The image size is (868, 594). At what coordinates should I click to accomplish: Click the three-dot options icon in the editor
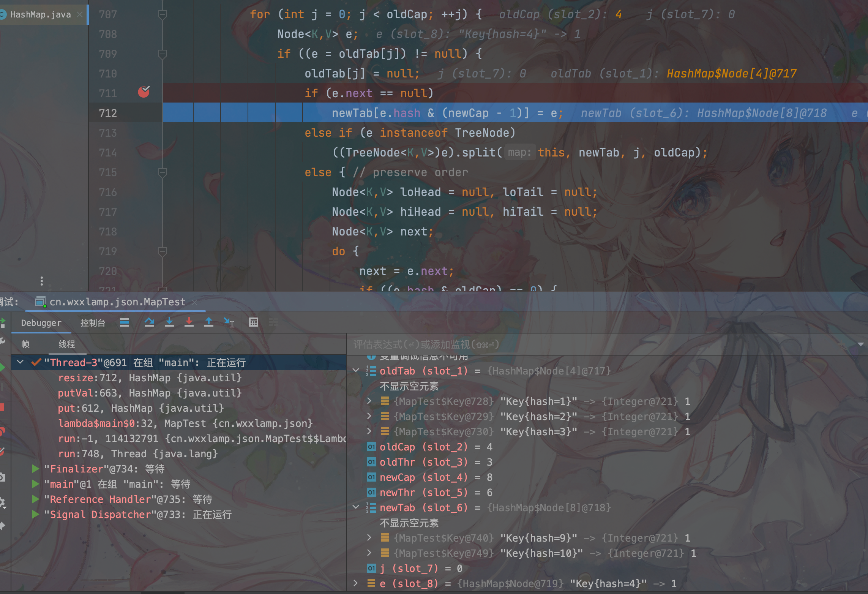[42, 281]
